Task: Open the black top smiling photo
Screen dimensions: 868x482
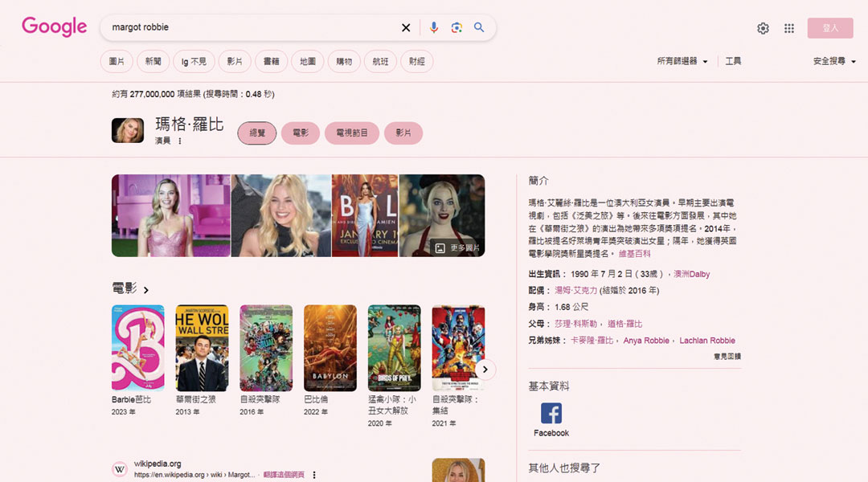Action: pyautogui.click(x=281, y=216)
